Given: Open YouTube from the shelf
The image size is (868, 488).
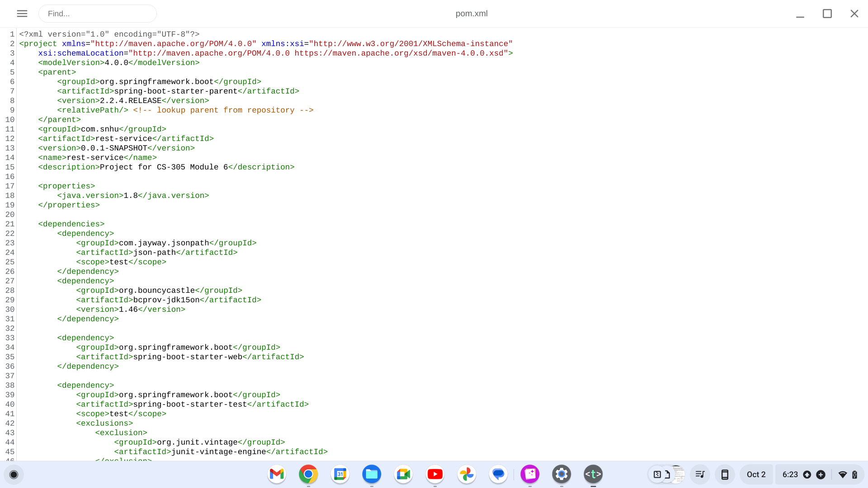Looking at the screenshot, I should (x=435, y=474).
